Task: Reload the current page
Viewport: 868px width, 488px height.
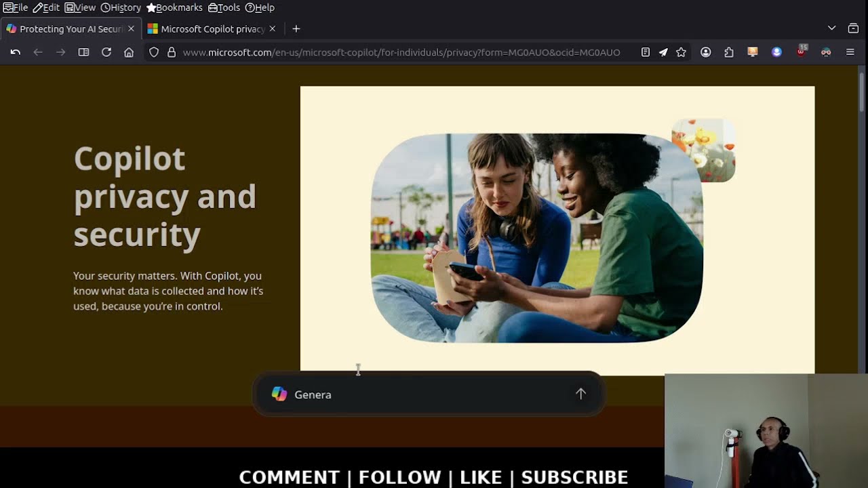Action: (106, 52)
